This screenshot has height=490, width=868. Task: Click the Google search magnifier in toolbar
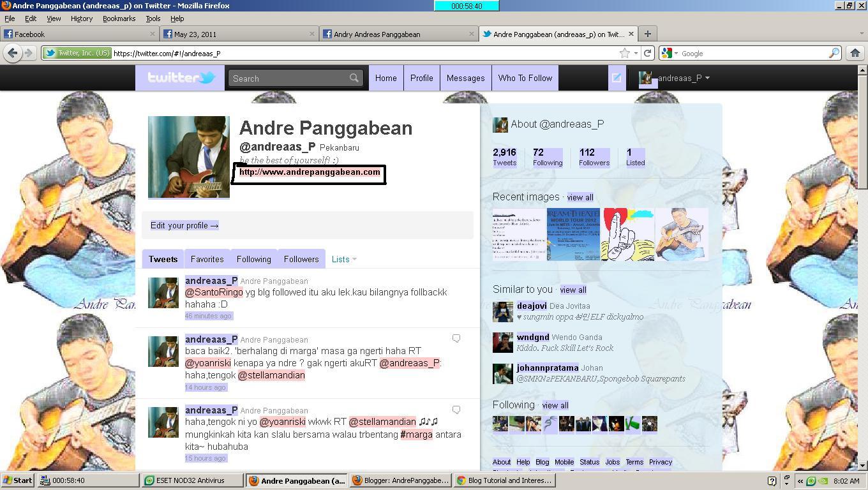(834, 53)
